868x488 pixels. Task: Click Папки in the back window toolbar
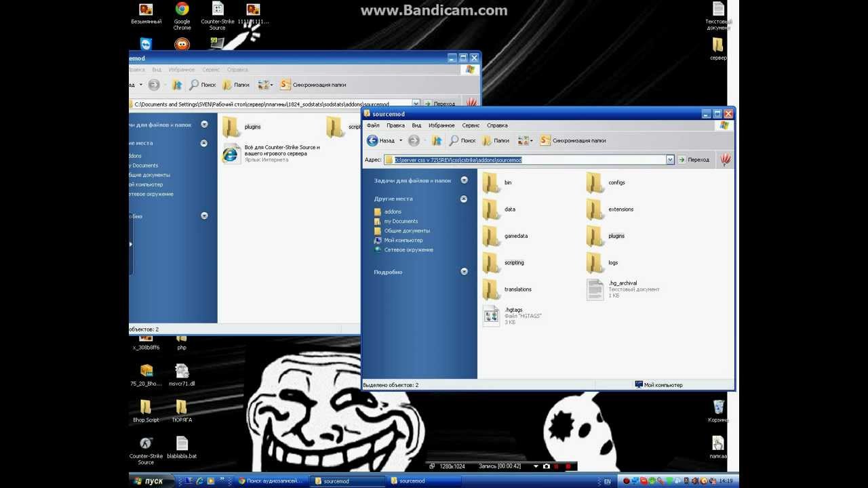click(x=235, y=85)
